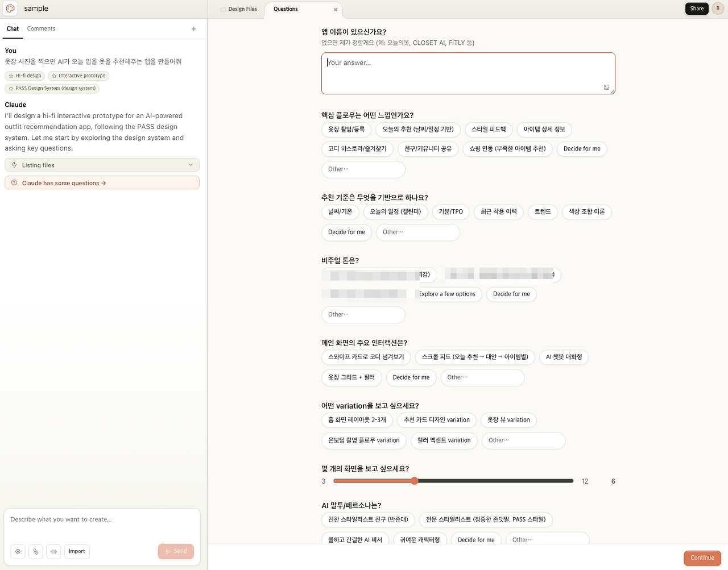The image size is (728, 570).
Task: Adjust the screen count slider handle
Action: [x=415, y=481]
